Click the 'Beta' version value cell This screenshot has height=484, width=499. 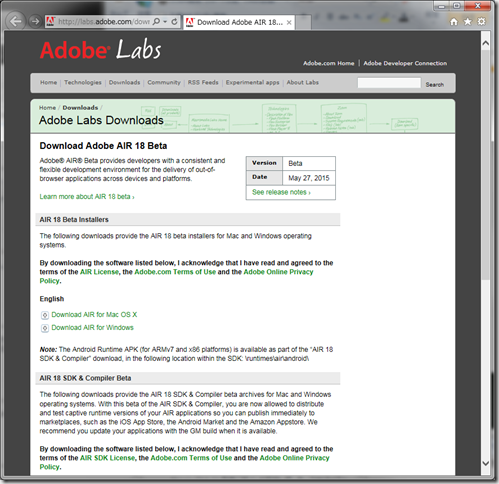[309, 163]
